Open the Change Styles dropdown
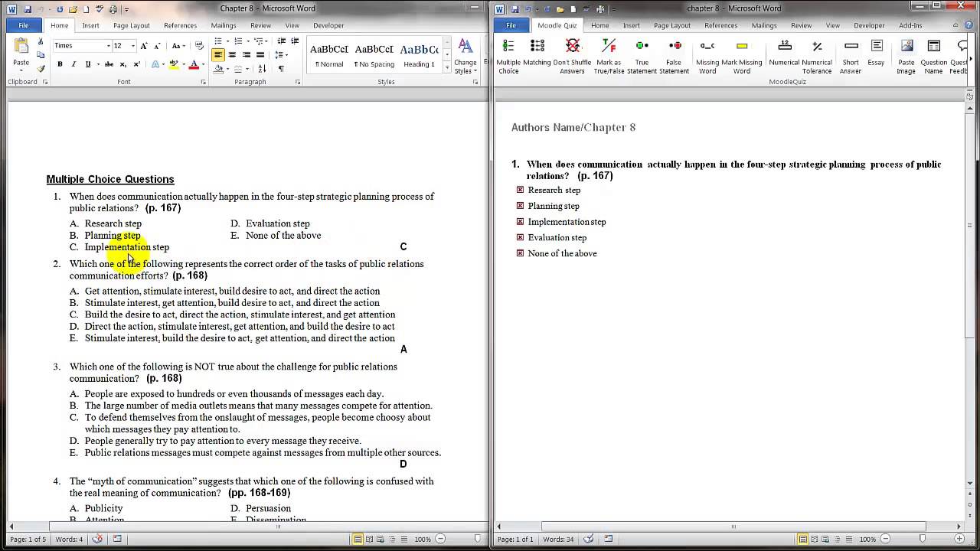 [465, 57]
